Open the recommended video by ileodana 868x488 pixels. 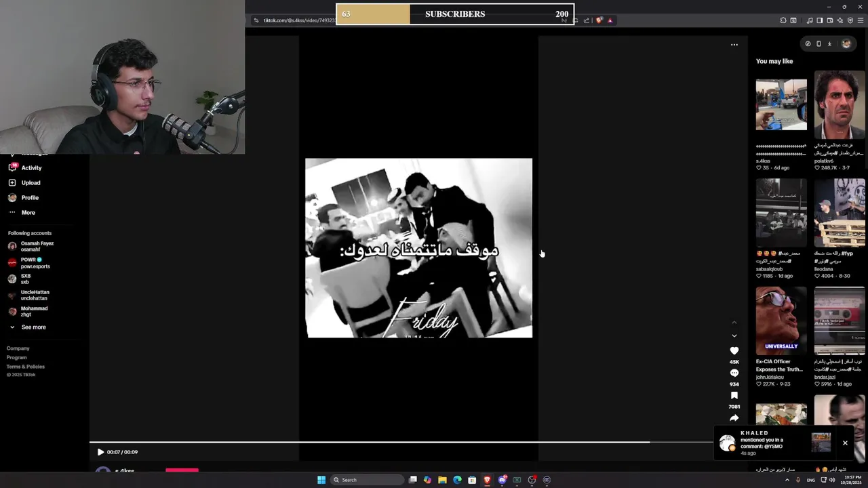[x=840, y=213]
